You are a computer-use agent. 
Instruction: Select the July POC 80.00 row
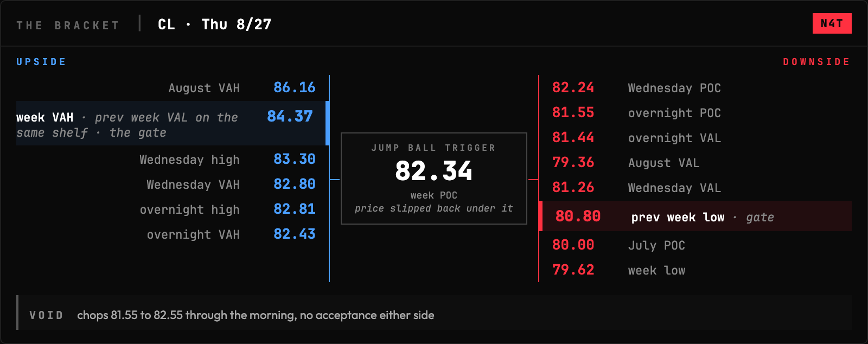(x=697, y=245)
